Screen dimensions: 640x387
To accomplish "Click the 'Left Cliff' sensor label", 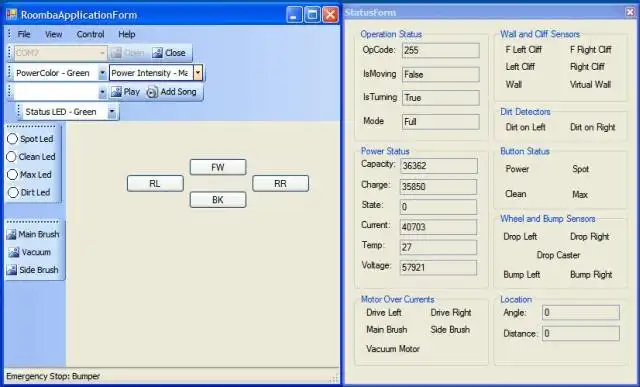I will 520,67.
